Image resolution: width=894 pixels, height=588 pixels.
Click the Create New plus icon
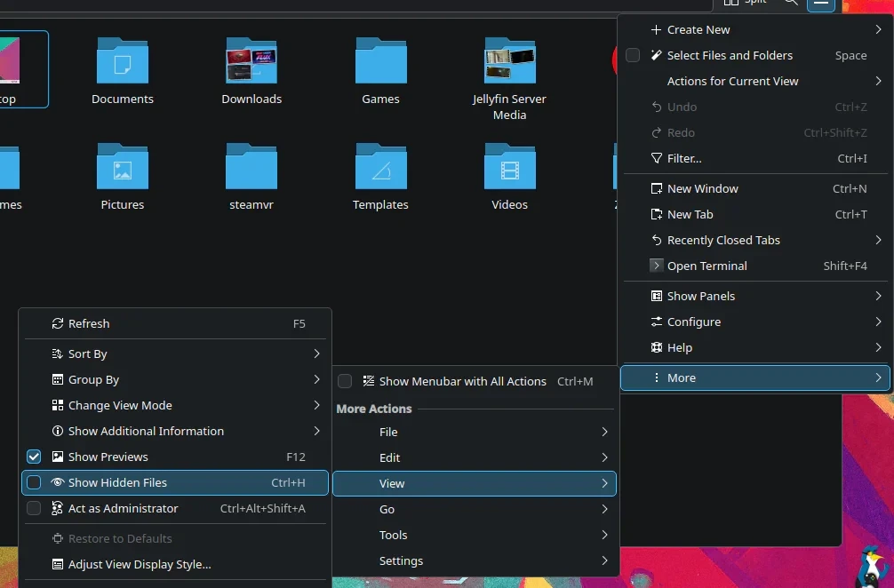pos(656,29)
